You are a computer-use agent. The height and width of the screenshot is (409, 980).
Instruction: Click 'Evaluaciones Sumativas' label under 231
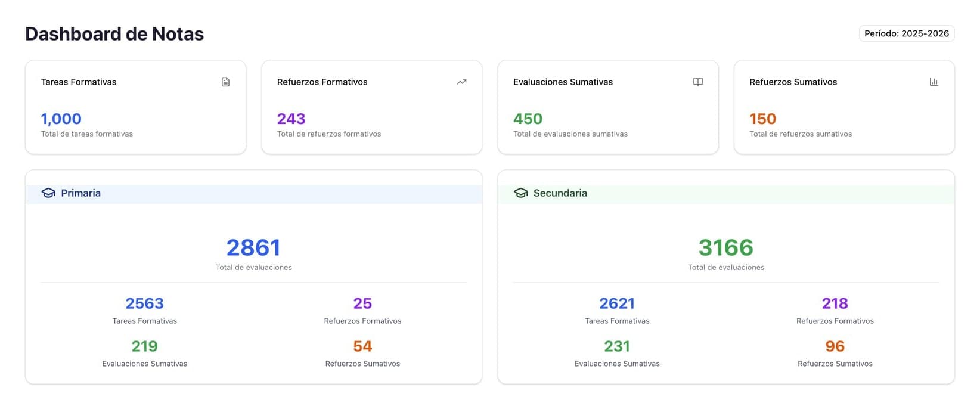point(617,364)
